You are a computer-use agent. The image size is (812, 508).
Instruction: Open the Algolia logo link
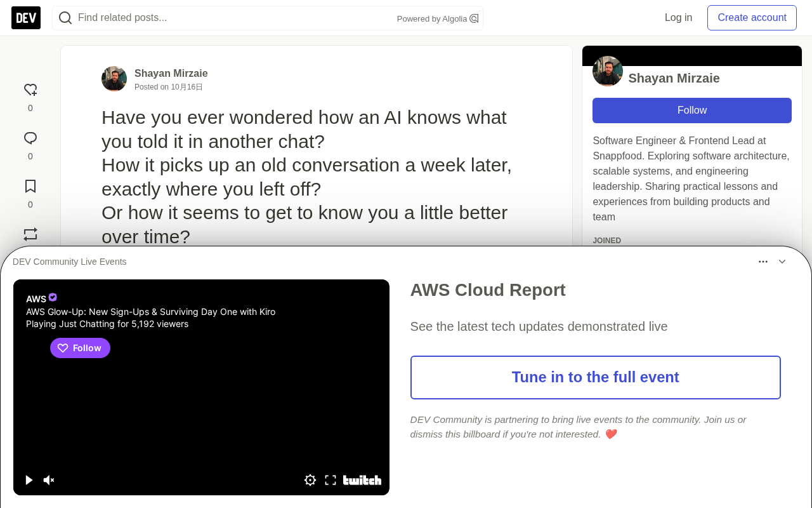tap(474, 18)
